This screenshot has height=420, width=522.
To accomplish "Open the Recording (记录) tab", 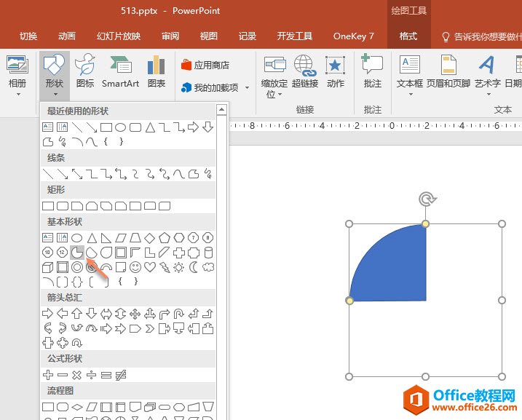I will click(x=248, y=36).
